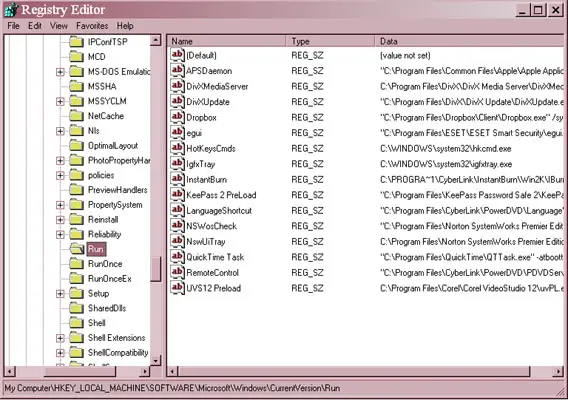Click the PreviewHandlers folder icon
Image resolution: width=568 pixels, height=400 pixels.
(x=76, y=189)
